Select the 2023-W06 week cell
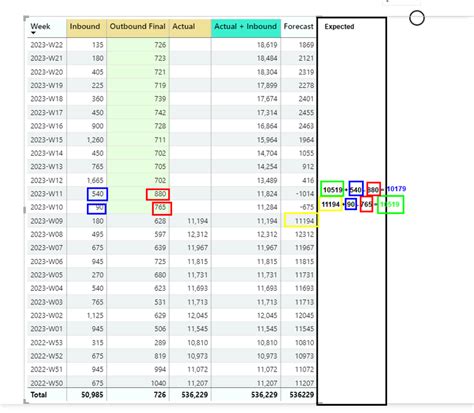Image resolution: width=474 pixels, height=413 pixels. (46, 261)
